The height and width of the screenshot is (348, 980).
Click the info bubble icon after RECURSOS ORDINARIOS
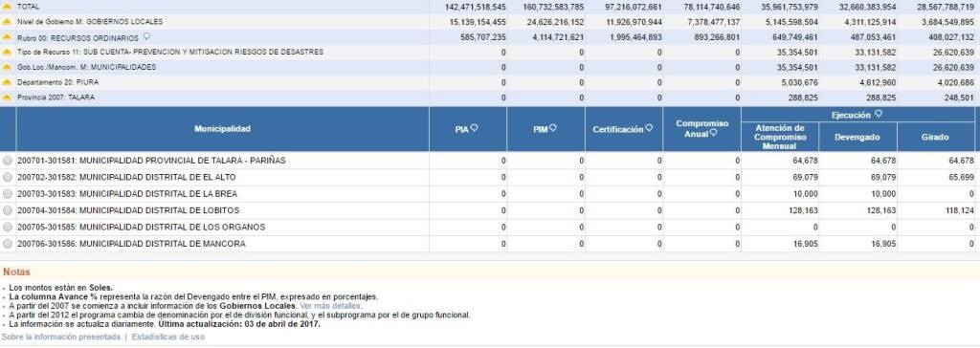pyautogui.click(x=146, y=36)
